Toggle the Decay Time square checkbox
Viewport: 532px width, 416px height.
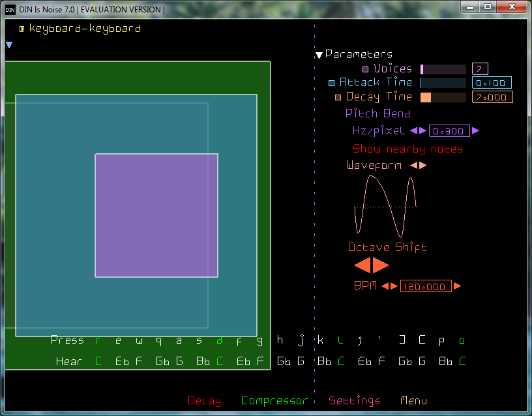click(338, 97)
